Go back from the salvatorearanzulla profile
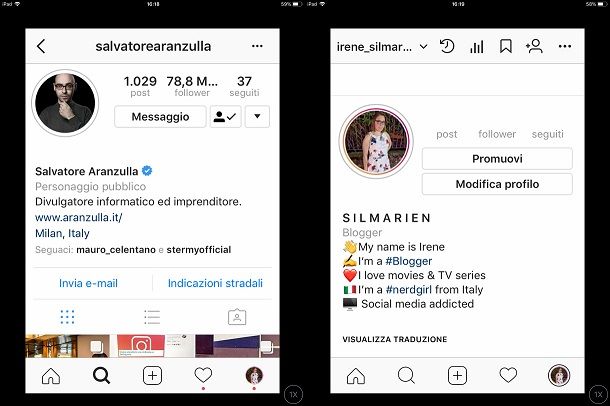 pyautogui.click(x=41, y=46)
